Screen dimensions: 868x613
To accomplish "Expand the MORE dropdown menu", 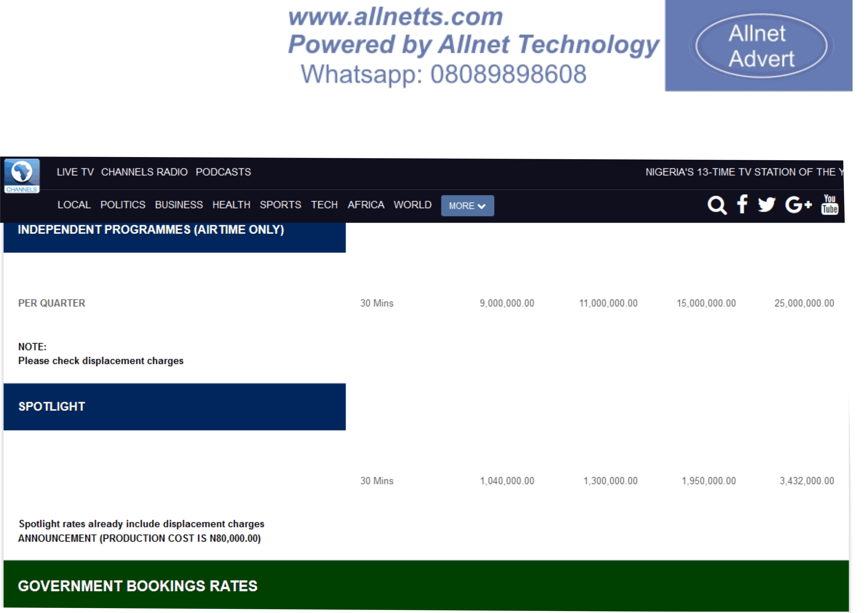I will click(467, 206).
